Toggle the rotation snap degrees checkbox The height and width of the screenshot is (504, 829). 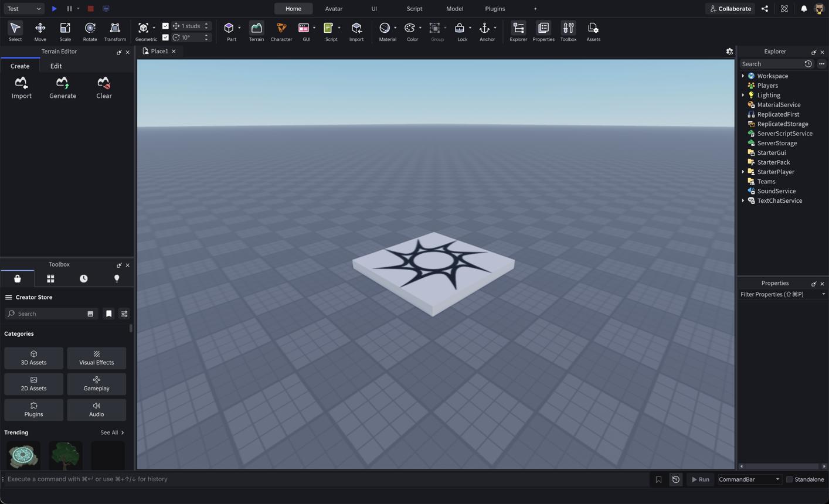165,38
